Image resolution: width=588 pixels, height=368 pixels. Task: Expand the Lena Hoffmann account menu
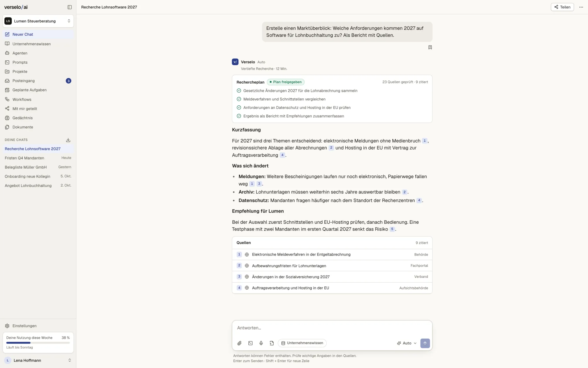click(38, 360)
